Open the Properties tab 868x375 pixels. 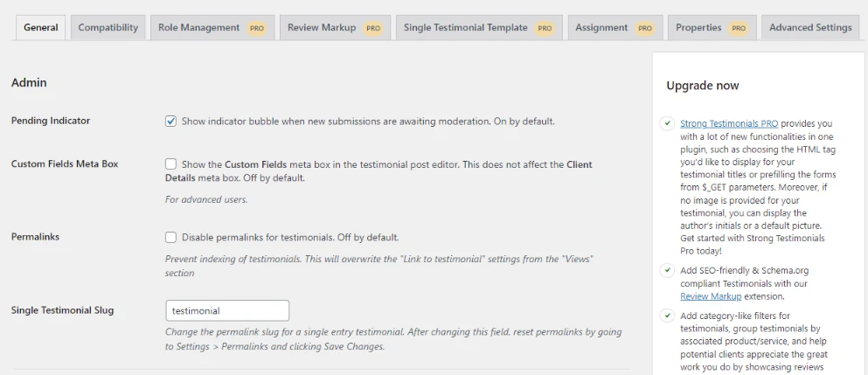point(712,27)
